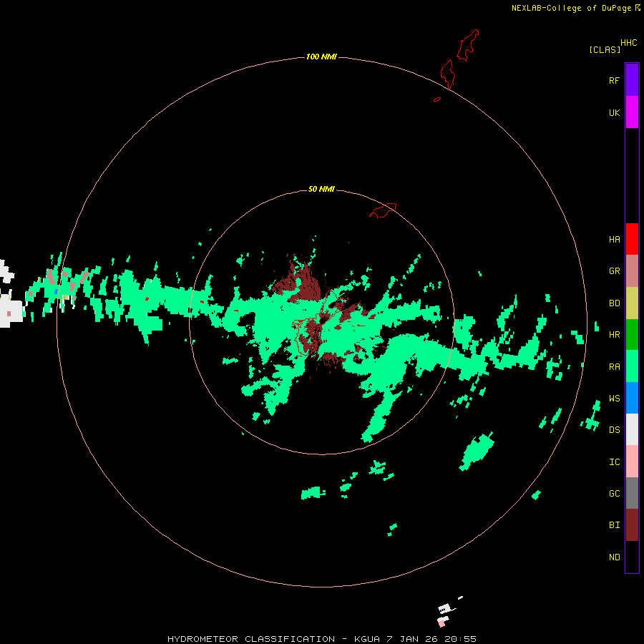Click the BD legend label
This screenshot has height=644, width=644.
[x=614, y=303]
